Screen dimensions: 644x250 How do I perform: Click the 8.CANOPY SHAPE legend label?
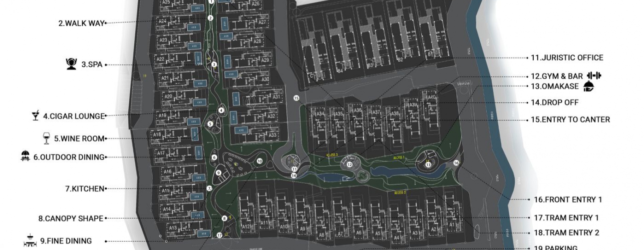[x=71, y=218]
